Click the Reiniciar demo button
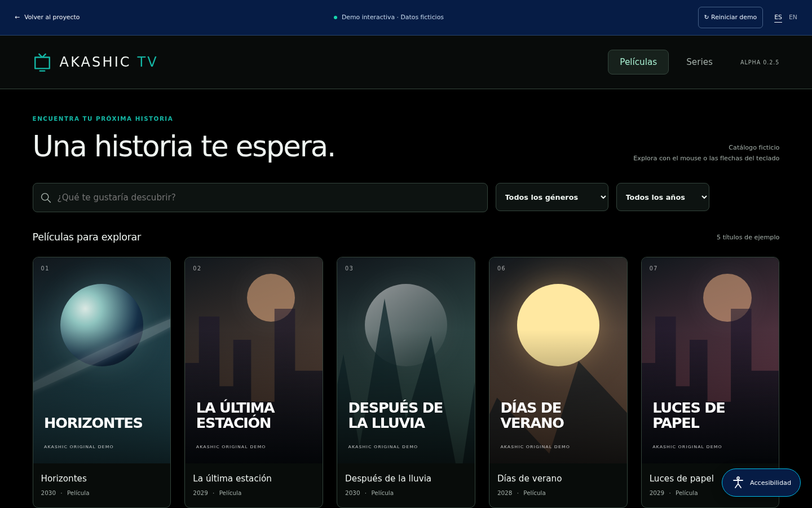The height and width of the screenshot is (508, 812). tap(730, 17)
